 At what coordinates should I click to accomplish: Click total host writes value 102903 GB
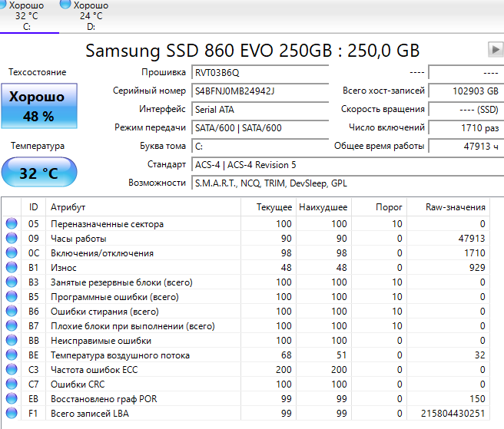(x=466, y=91)
